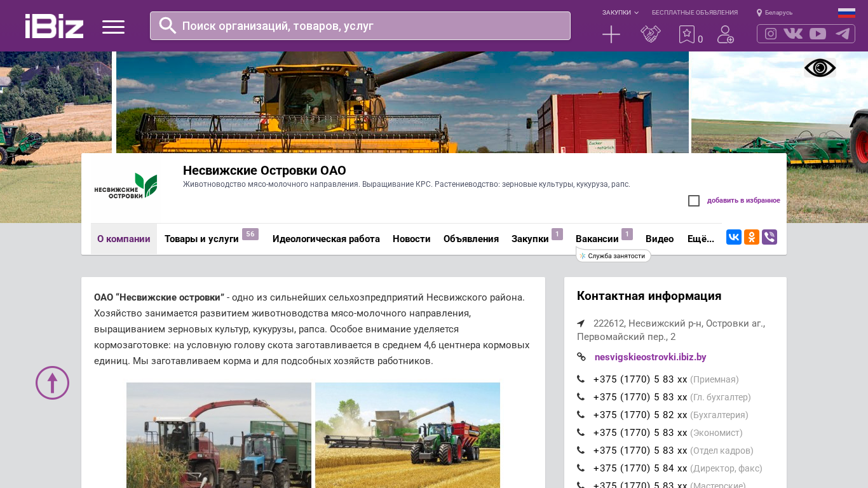Click the Несвижские Островки company logo
The width and height of the screenshot is (868, 488).
[x=126, y=186]
